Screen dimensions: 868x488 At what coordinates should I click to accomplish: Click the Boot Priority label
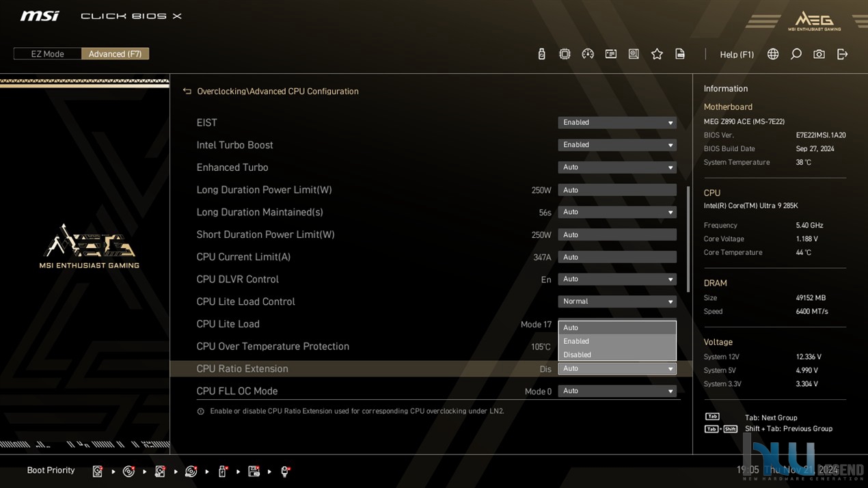click(51, 470)
